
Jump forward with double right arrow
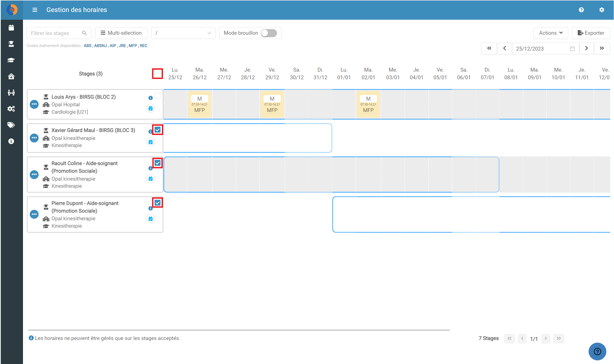click(602, 48)
